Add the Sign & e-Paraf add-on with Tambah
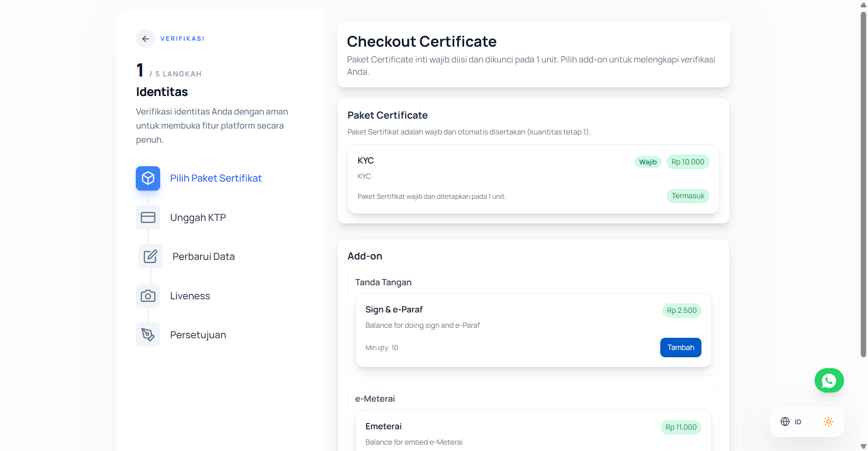Image resolution: width=868 pixels, height=451 pixels. [x=681, y=348]
